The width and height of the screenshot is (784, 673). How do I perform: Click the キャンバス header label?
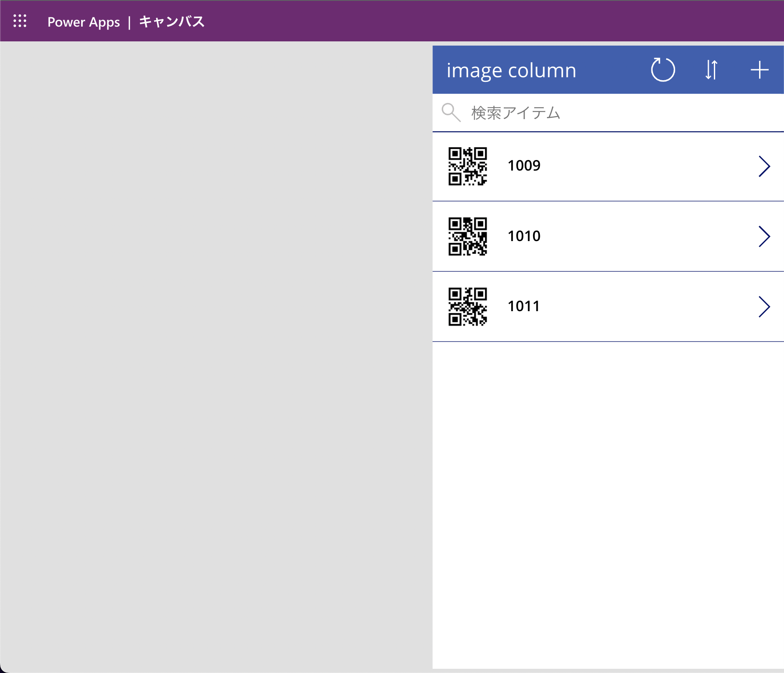click(171, 22)
